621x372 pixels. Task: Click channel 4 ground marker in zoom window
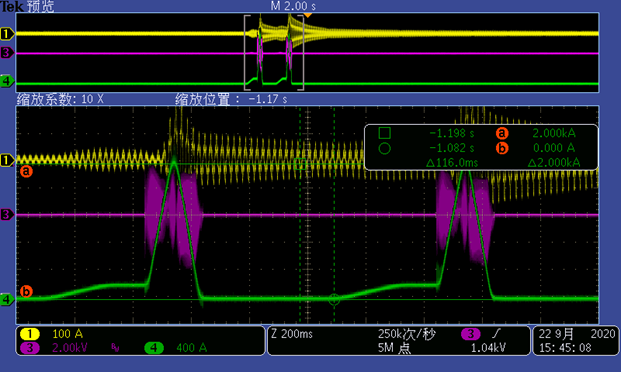[x=7, y=300]
